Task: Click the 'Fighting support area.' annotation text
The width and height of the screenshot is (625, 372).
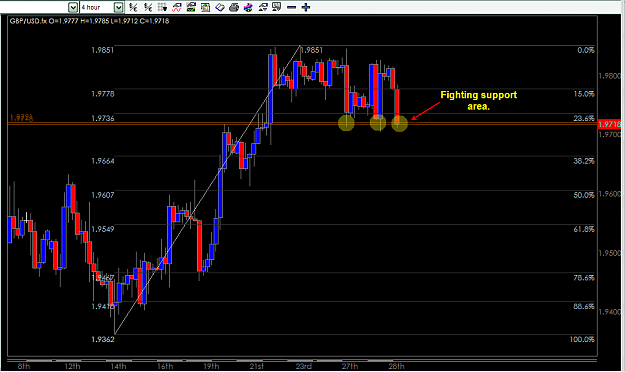Action: (x=478, y=100)
